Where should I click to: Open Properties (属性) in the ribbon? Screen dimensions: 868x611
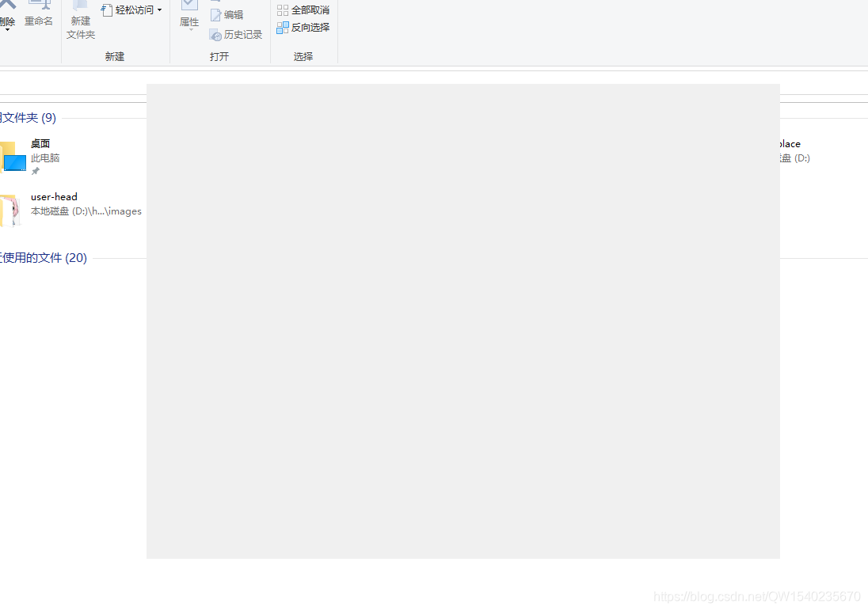[x=189, y=16]
